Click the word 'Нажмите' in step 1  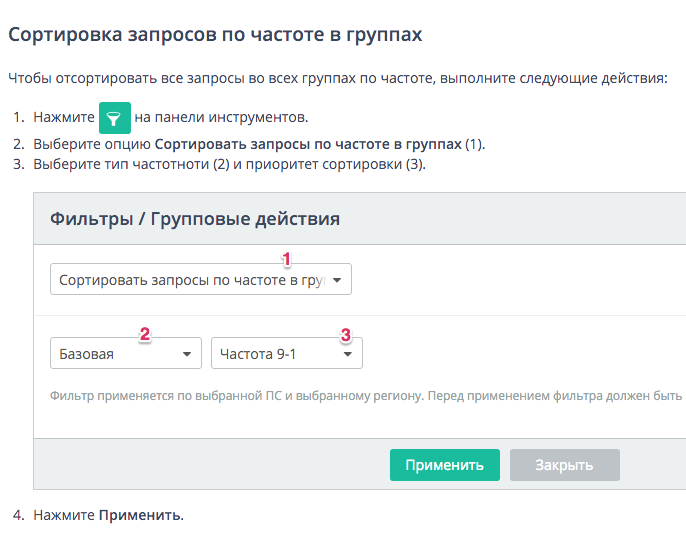62,117
